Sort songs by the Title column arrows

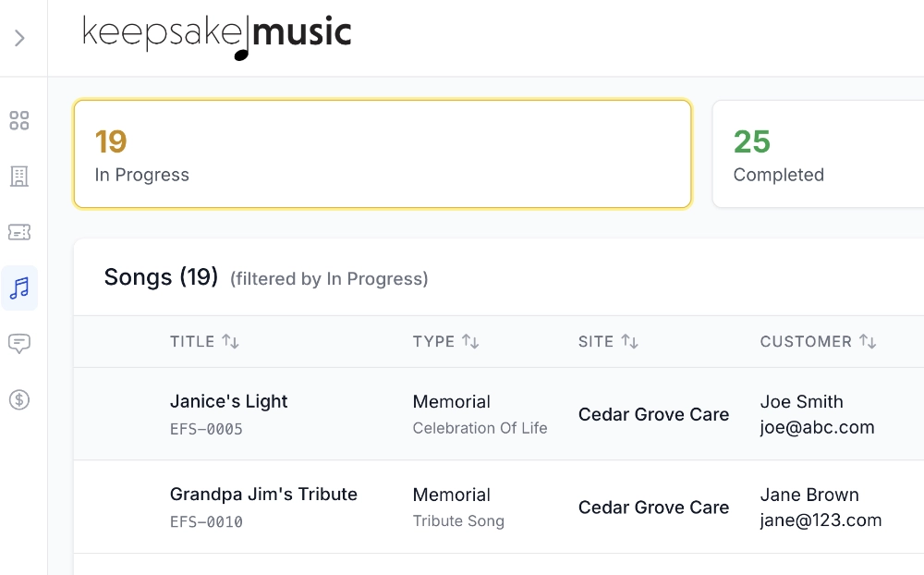(230, 342)
